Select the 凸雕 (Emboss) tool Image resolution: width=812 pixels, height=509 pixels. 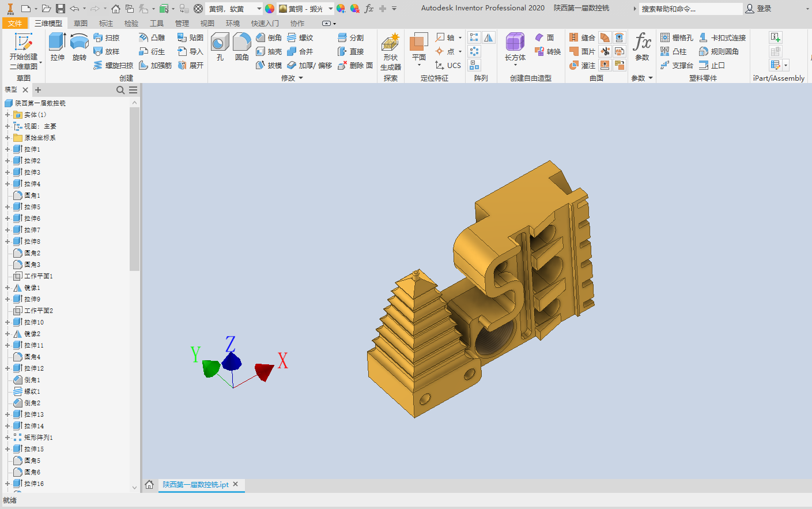[152, 37]
